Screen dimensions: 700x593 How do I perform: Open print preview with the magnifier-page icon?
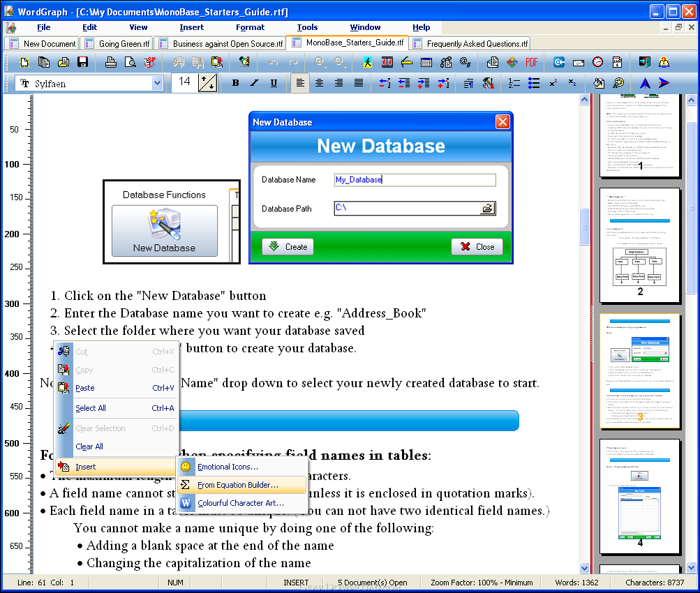[130, 62]
